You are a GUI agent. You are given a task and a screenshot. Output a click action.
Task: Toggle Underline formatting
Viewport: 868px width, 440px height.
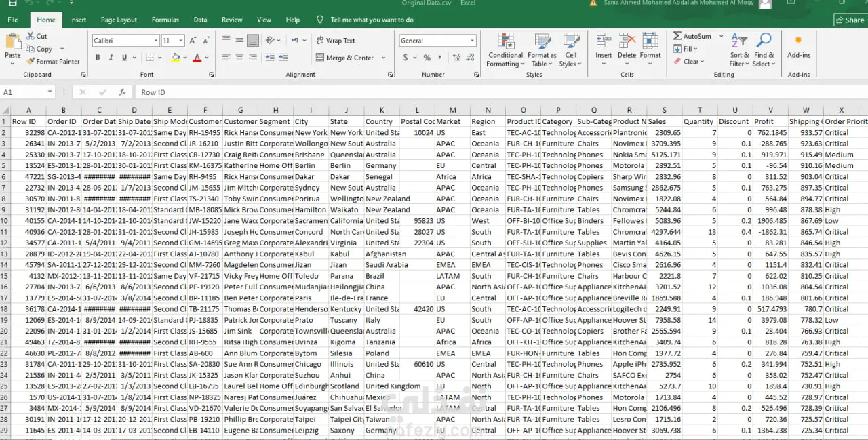coord(125,58)
